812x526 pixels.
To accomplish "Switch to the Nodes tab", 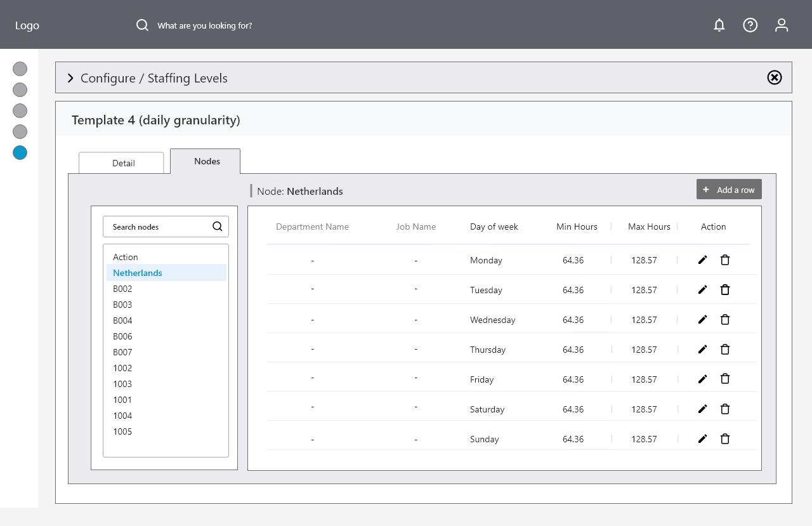I will coord(206,161).
